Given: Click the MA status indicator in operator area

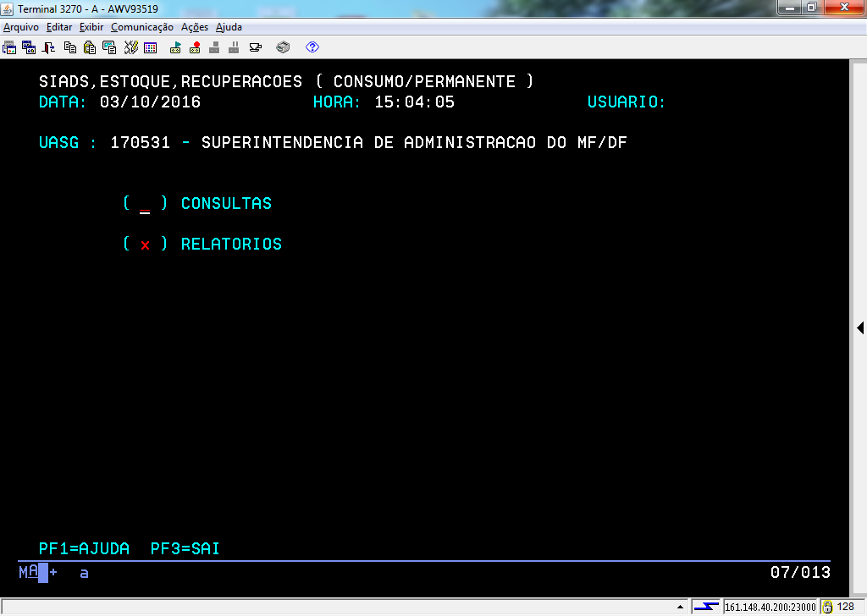Looking at the screenshot, I should point(28,572).
